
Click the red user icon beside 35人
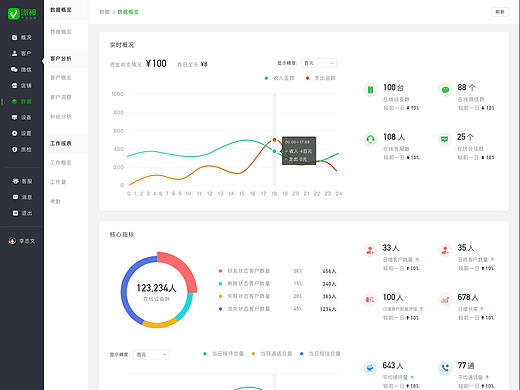coord(445,250)
